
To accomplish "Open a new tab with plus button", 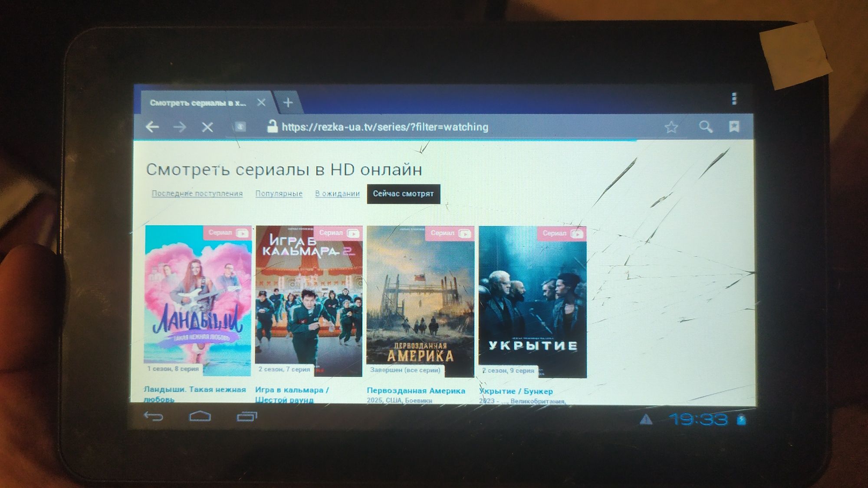I will pos(288,103).
